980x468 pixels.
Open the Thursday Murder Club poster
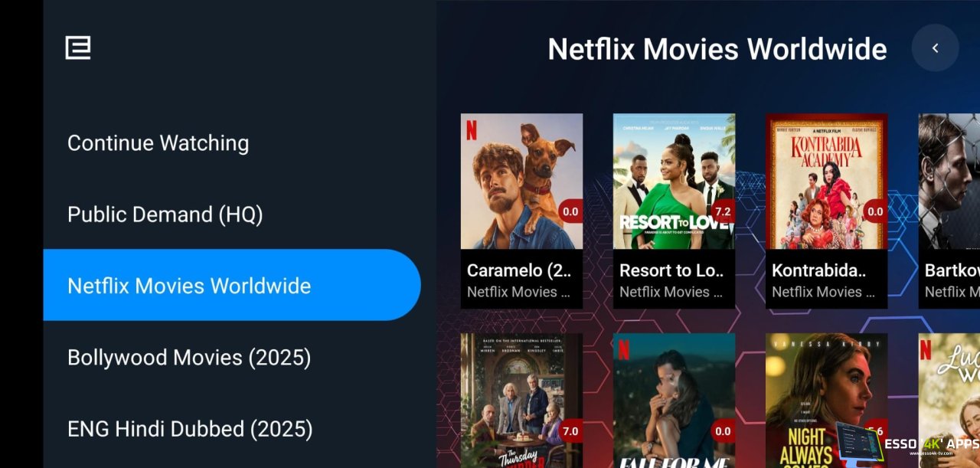pos(521,401)
